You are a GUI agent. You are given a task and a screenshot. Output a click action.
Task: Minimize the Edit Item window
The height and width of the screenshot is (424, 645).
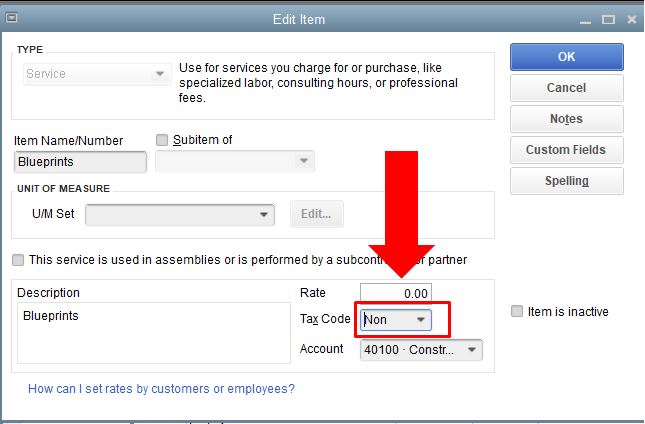[x=585, y=20]
